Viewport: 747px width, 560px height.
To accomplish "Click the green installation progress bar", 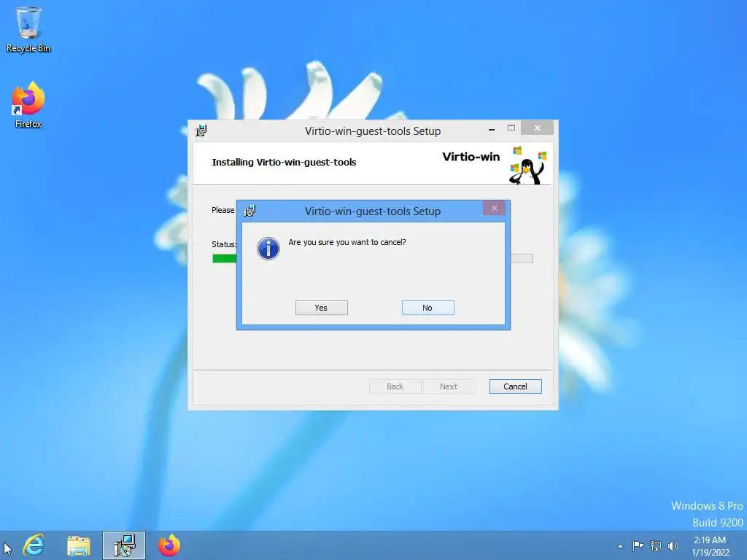I will tap(225, 258).
